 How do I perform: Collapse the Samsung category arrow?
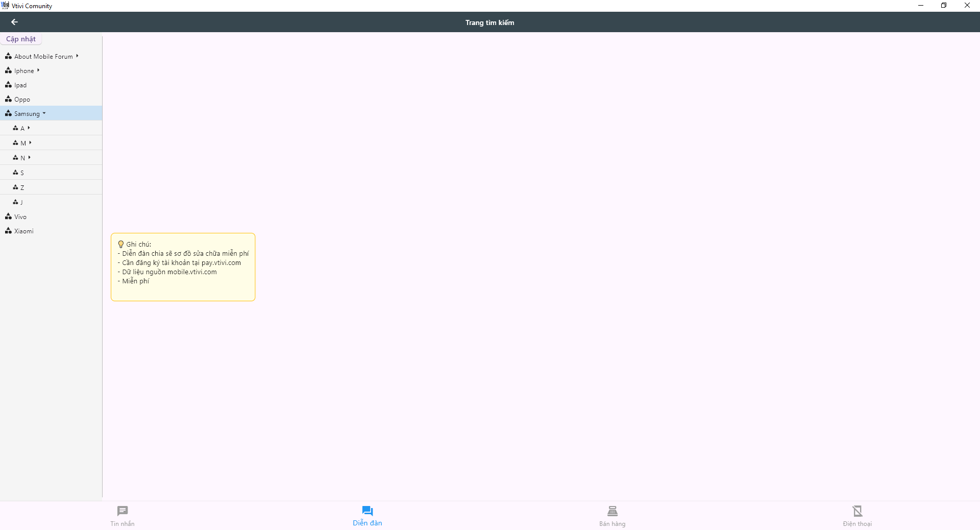pos(44,113)
